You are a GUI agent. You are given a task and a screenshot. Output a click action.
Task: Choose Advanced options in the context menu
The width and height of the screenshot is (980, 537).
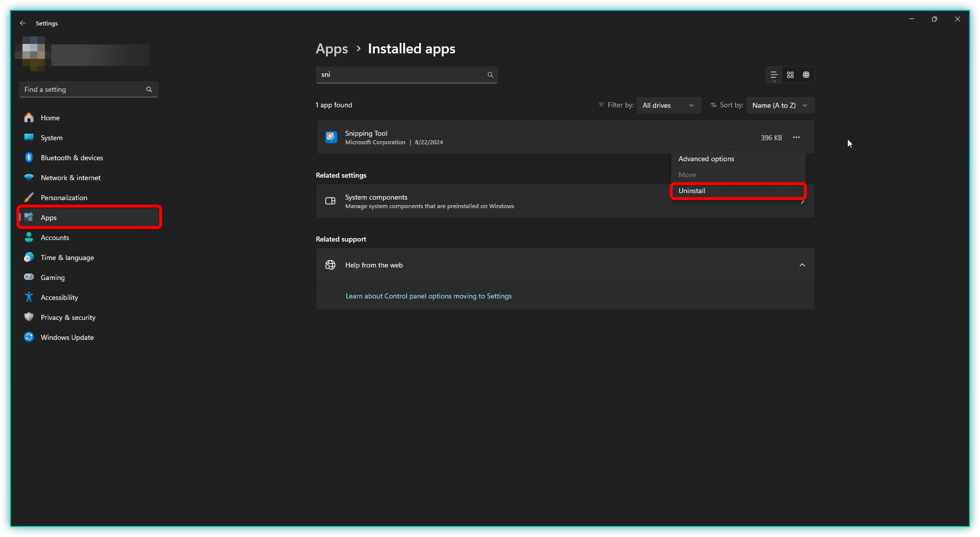point(706,159)
